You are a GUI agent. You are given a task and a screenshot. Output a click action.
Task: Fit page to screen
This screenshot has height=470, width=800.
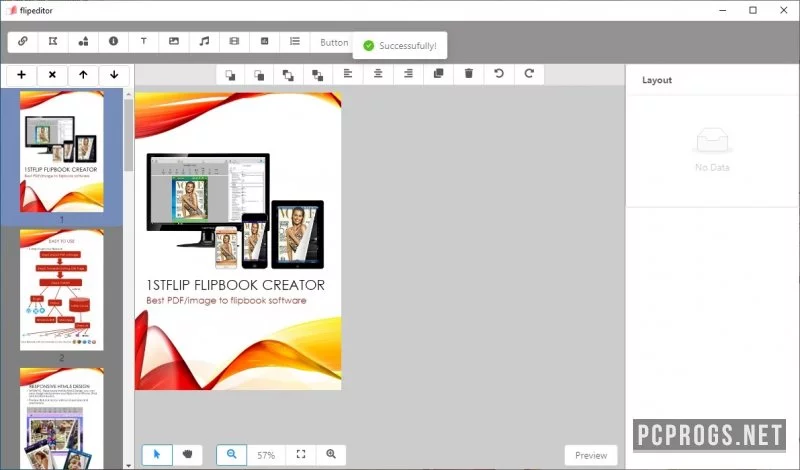(x=301, y=455)
